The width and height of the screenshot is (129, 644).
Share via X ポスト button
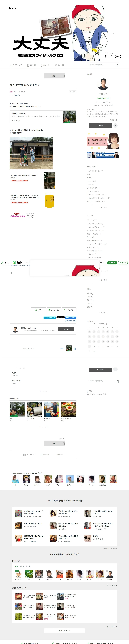tap(61, 317)
